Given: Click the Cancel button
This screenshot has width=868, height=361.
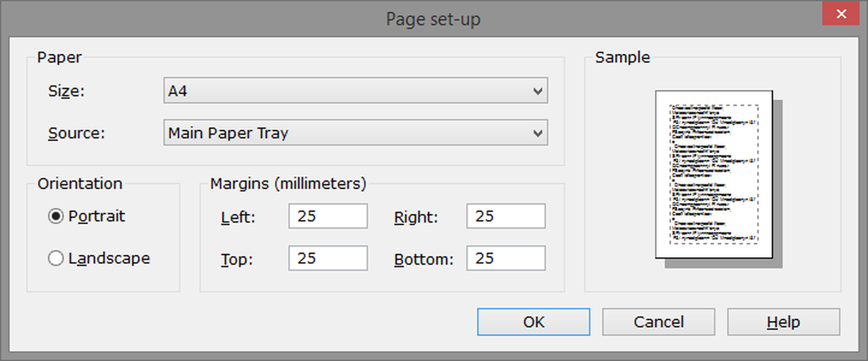Looking at the screenshot, I should (659, 322).
